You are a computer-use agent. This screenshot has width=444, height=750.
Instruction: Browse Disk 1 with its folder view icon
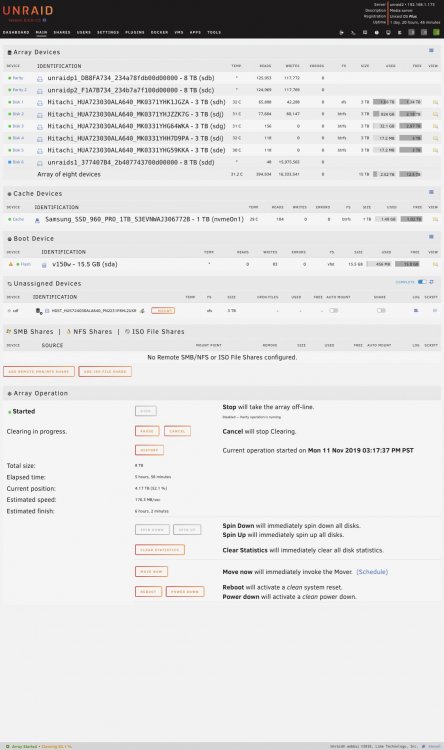pyautogui.click(x=435, y=102)
